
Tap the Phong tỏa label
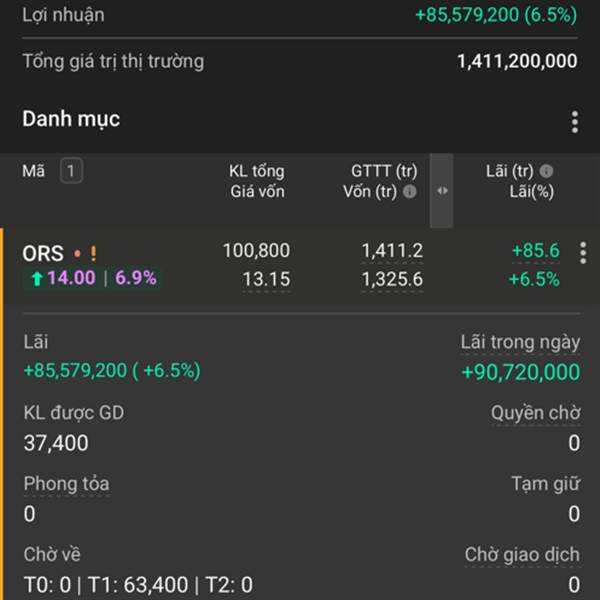tap(67, 484)
